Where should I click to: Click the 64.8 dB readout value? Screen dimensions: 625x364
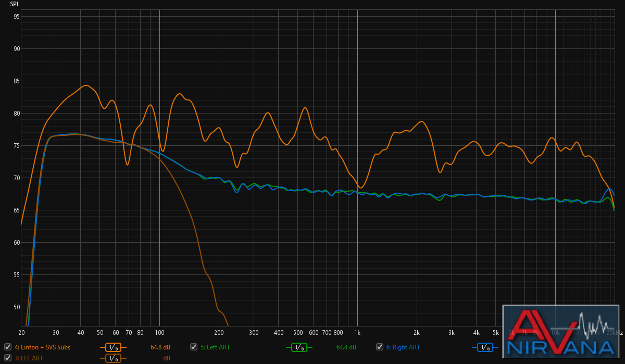pos(160,347)
